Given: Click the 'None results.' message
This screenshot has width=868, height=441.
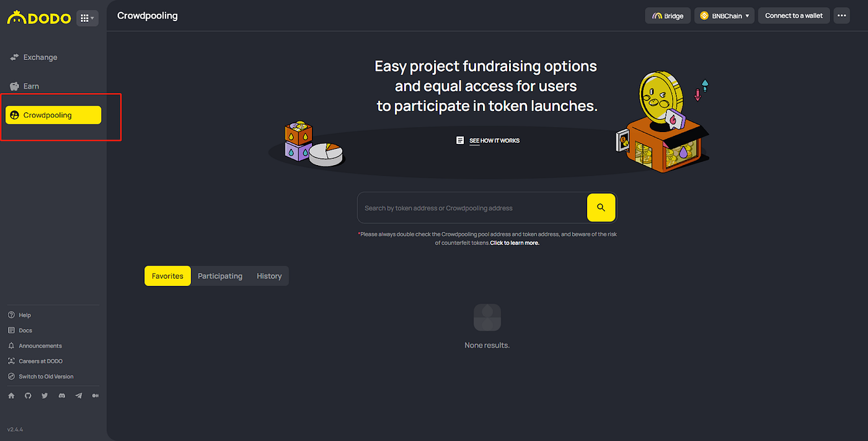Looking at the screenshot, I should [487, 345].
